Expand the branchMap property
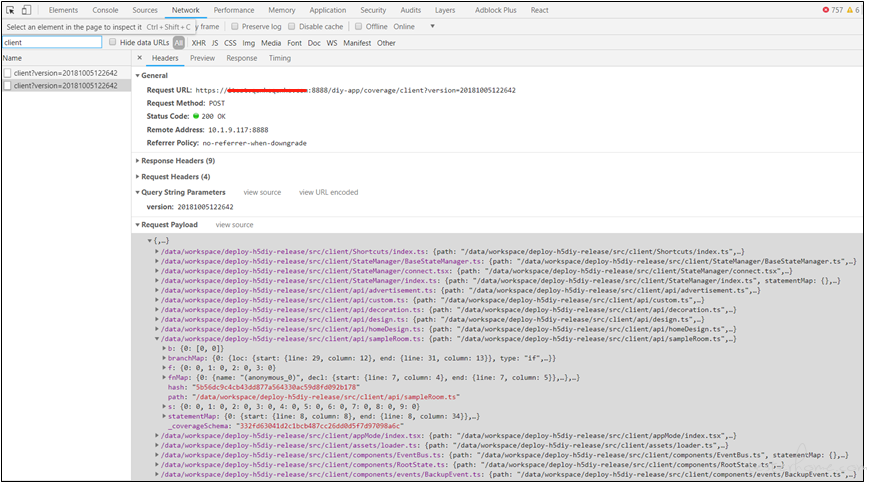 tap(164, 358)
